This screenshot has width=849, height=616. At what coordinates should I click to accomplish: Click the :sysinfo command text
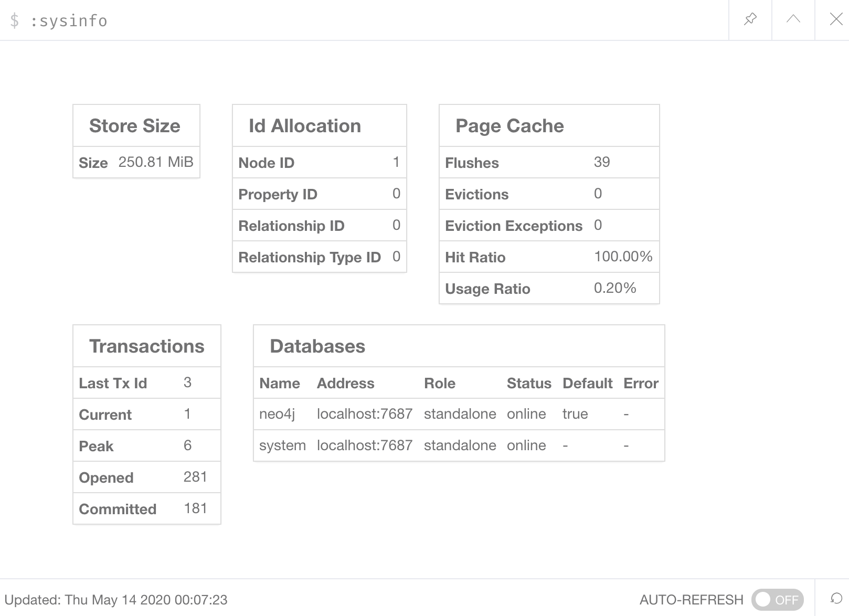tap(68, 21)
